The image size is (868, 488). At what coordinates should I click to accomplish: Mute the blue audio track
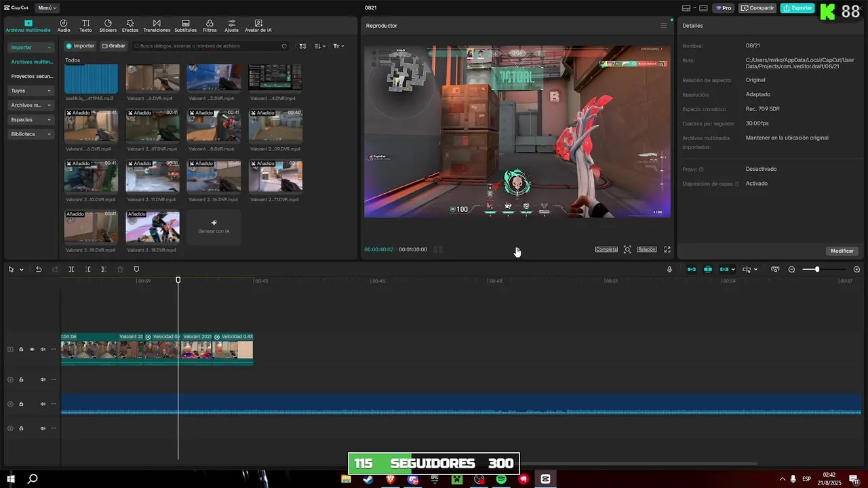[43, 404]
